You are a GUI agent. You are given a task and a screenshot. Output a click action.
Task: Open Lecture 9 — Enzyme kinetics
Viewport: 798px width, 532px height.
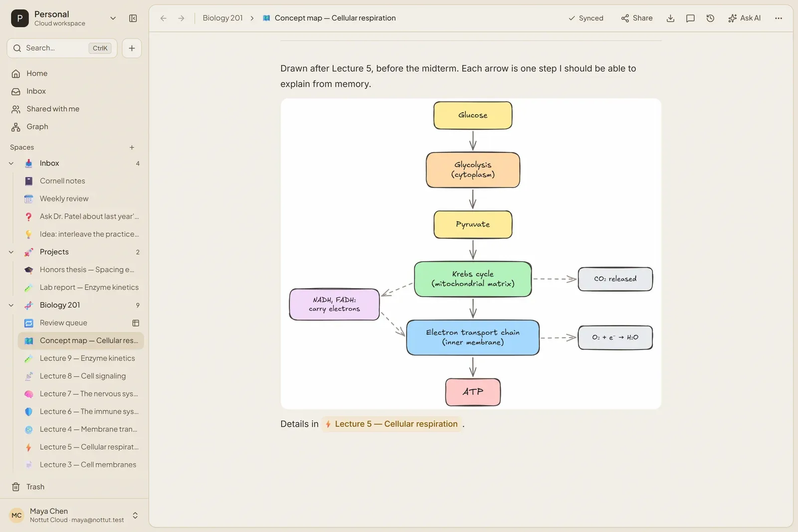(81, 358)
